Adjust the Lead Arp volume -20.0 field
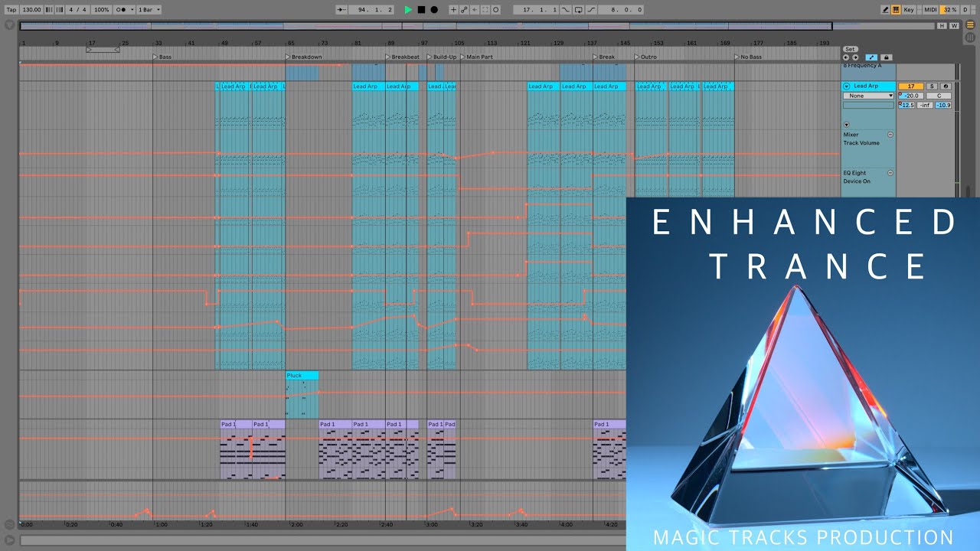This screenshot has width=980, height=551. pos(910,96)
